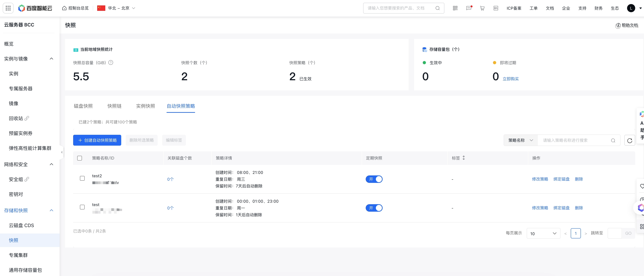Focus the top product search field

[403, 8]
